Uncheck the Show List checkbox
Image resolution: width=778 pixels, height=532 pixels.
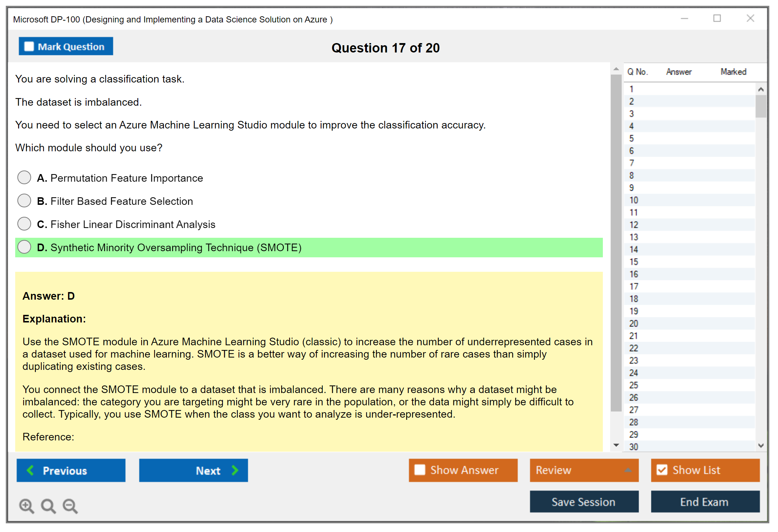[662, 470]
